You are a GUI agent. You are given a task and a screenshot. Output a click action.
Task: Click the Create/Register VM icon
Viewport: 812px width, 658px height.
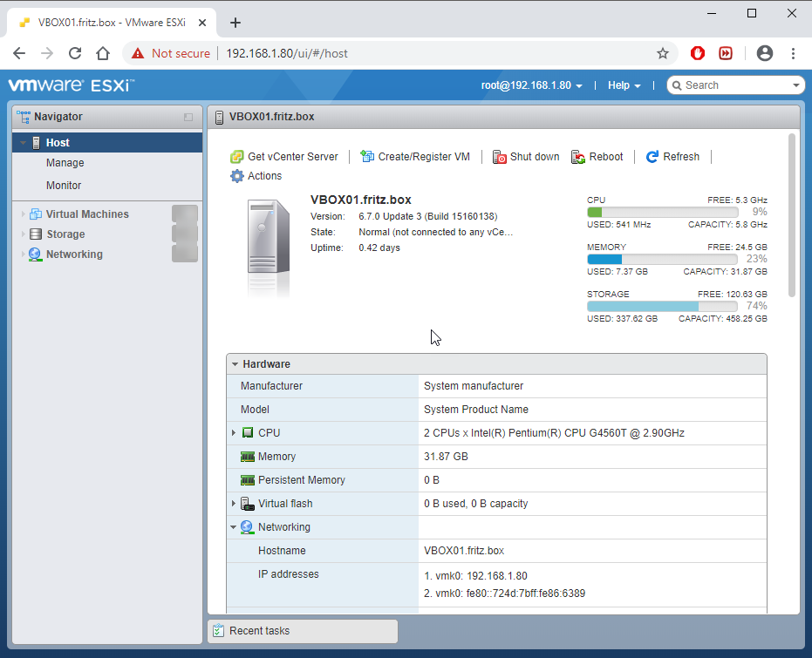point(367,156)
